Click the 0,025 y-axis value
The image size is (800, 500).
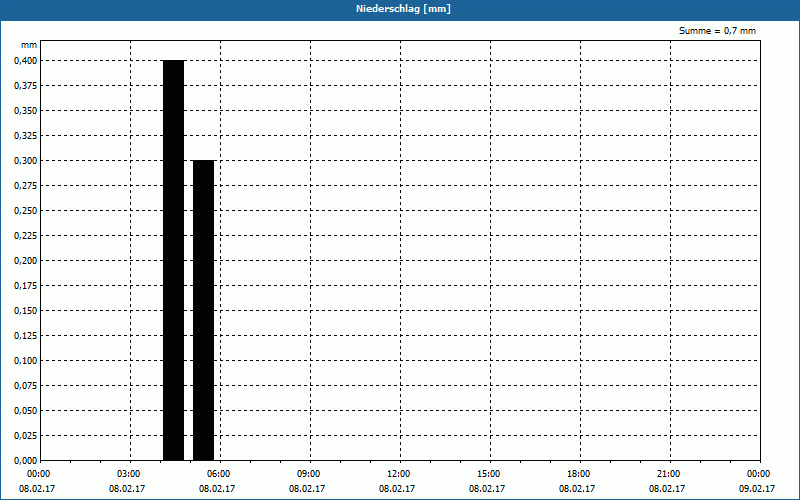click(26, 436)
